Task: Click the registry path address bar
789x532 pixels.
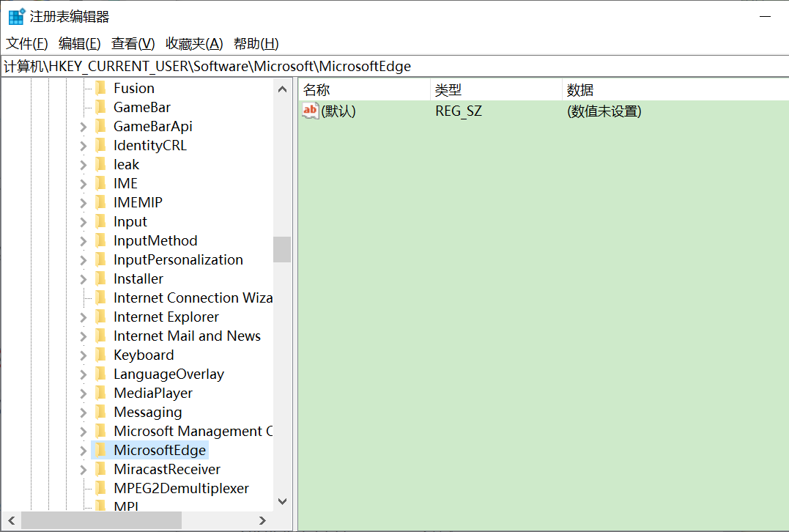Action: [394, 67]
